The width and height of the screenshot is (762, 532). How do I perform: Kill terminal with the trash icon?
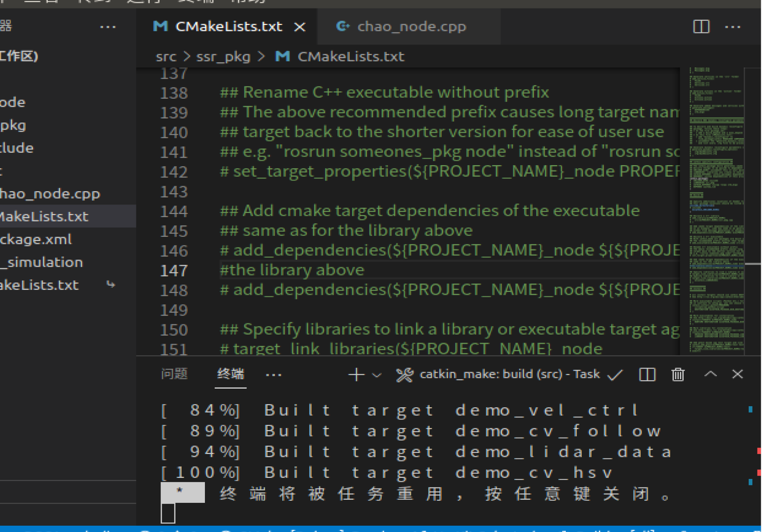[678, 374]
